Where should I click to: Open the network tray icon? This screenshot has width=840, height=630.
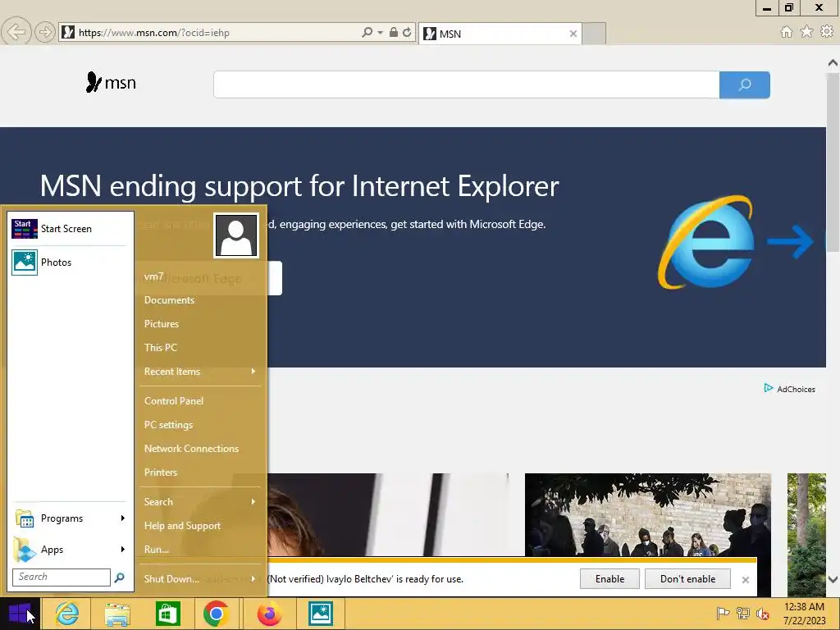(x=742, y=614)
